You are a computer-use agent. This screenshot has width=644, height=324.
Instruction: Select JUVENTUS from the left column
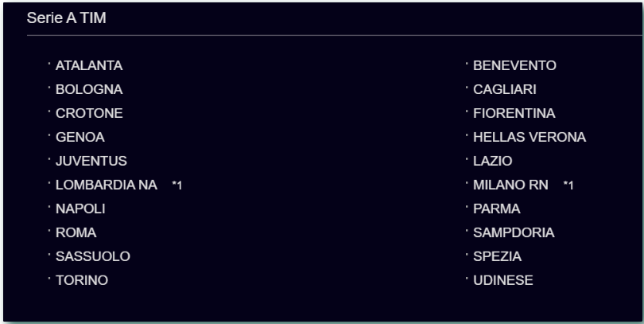pos(91,161)
